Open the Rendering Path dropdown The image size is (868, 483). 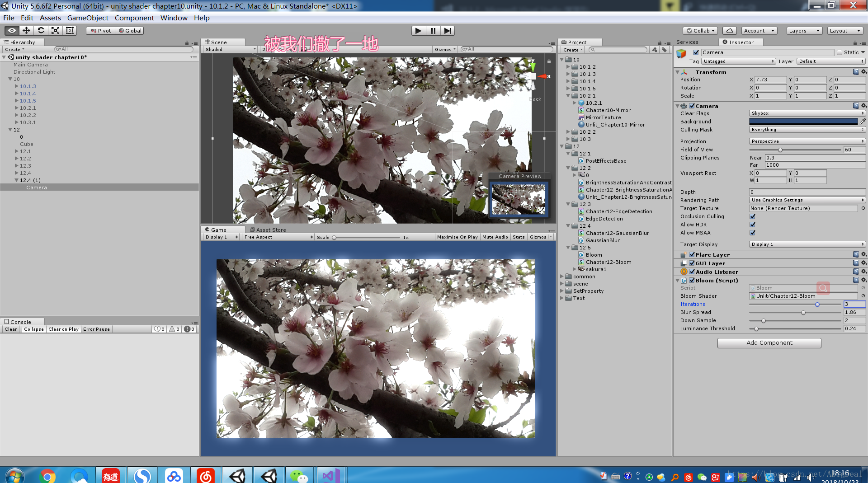[807, 200]
